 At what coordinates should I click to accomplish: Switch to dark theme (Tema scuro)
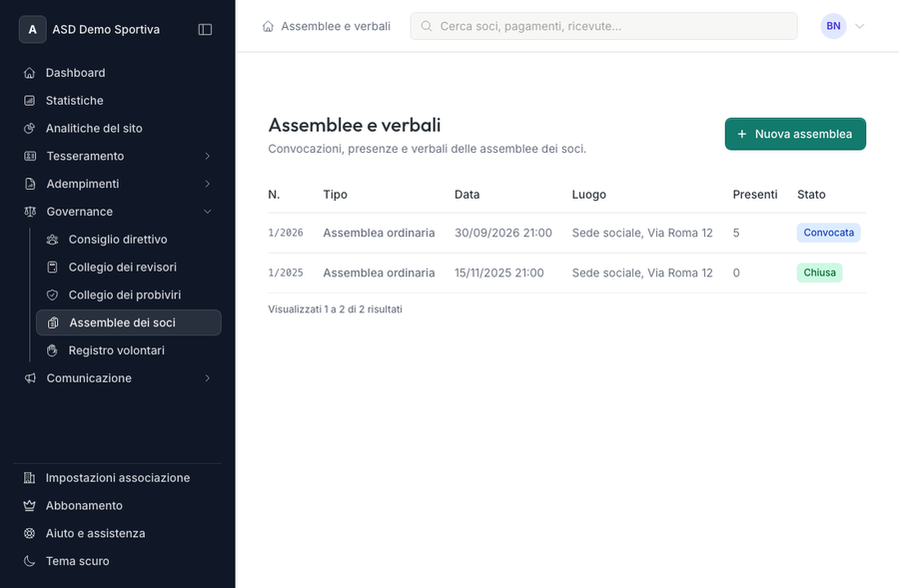pyautogui.click(x=77, y=561)
